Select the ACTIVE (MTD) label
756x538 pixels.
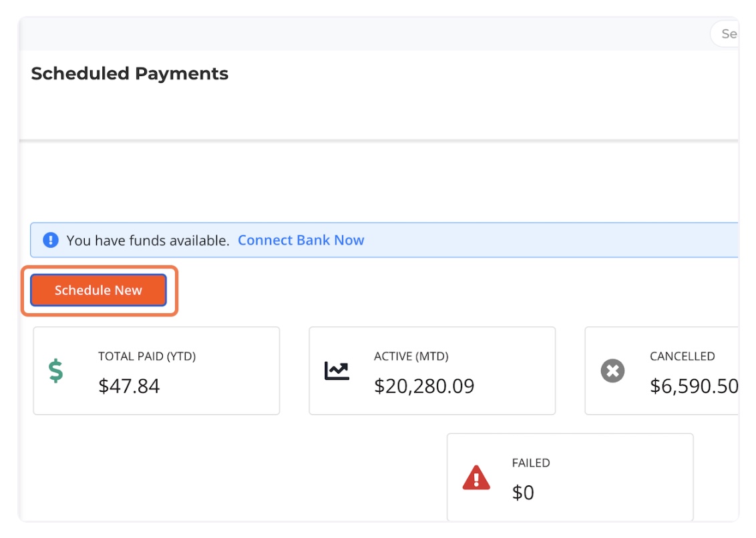pyautogui.click(x=411, y=356)
